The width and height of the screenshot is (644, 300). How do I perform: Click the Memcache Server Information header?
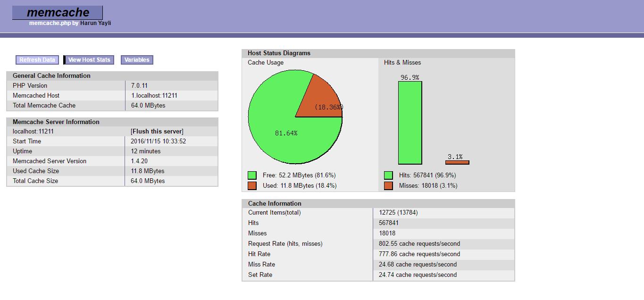[56, 122]
